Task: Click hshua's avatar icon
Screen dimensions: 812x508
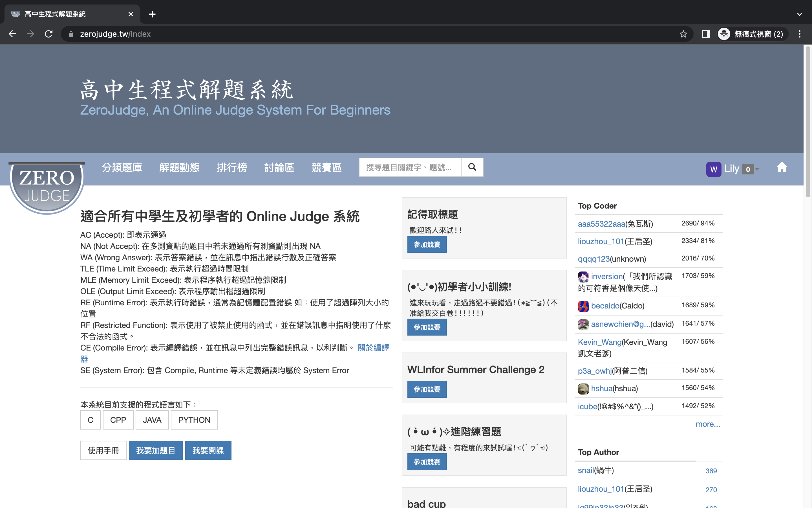Action: point(583,389)
